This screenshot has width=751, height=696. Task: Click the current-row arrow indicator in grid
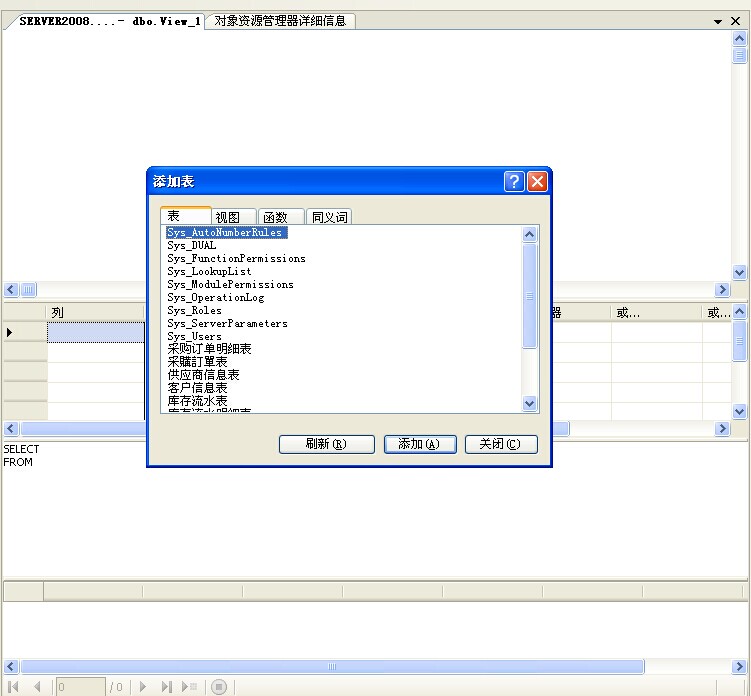(x=10, y=332)
